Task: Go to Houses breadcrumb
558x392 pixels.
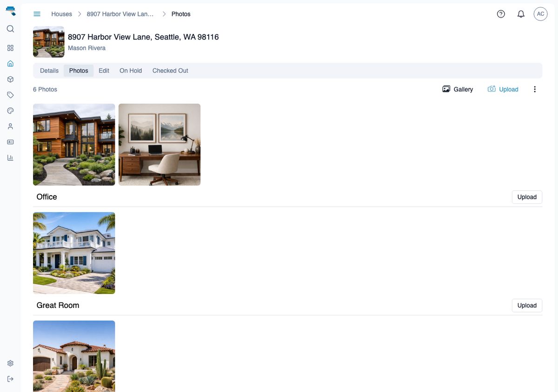Action: (x=61, y=14)
